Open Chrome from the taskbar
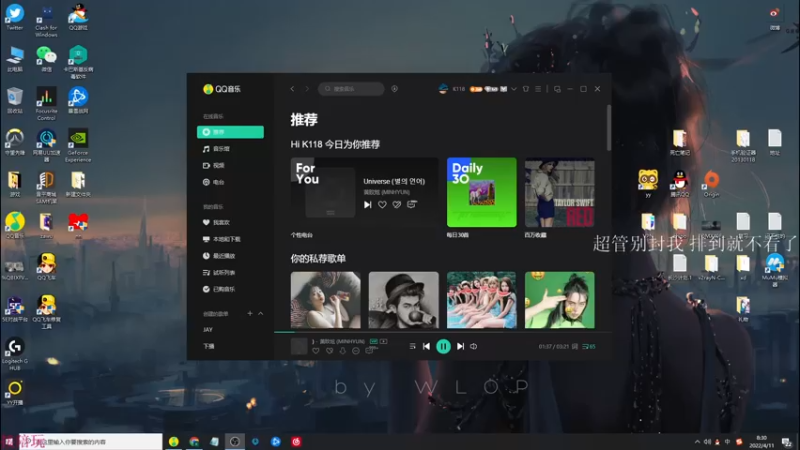Screen dimensions: 800x450 pyautogui.click(x=194, y=442)
